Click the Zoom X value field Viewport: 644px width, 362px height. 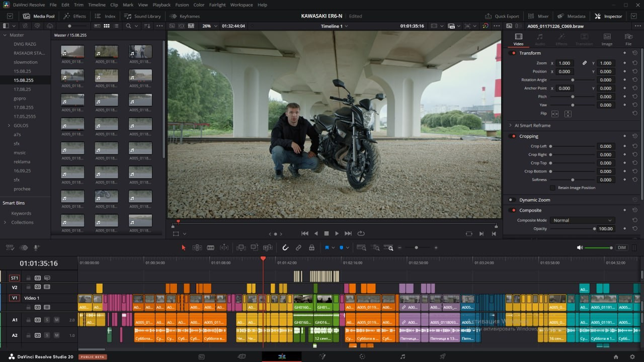(x=565, y=63)
